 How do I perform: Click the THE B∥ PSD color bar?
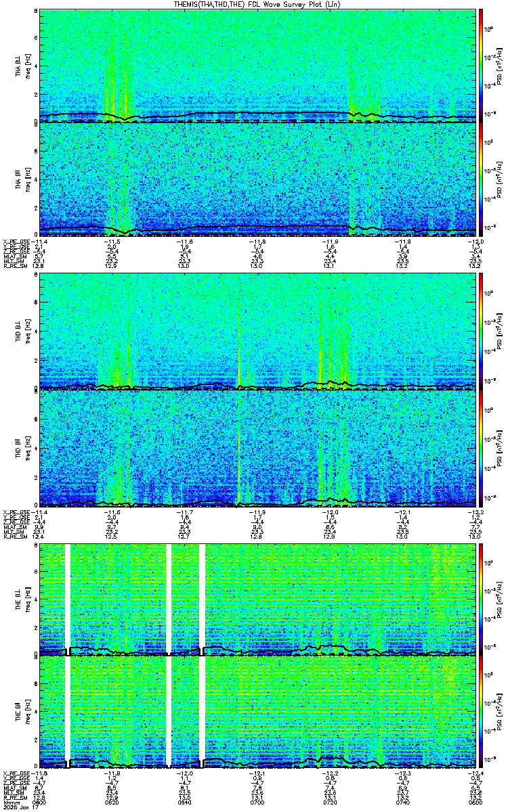(x=481, y=712)
